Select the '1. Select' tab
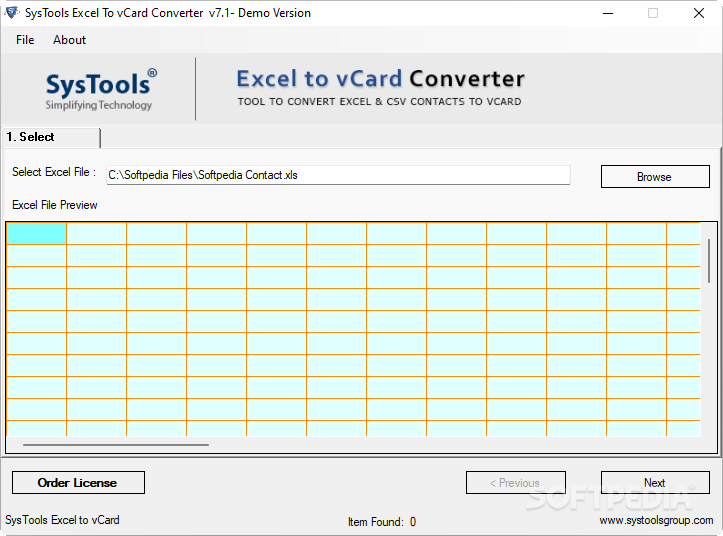This screenshot has width=723, height=536. coord(51,137)
